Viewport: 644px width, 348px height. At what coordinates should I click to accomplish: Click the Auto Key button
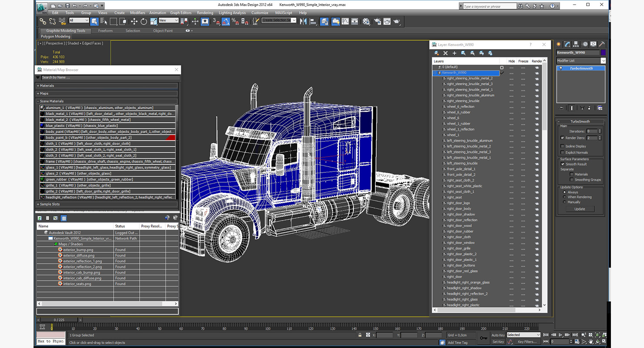[x=498, y=335]
